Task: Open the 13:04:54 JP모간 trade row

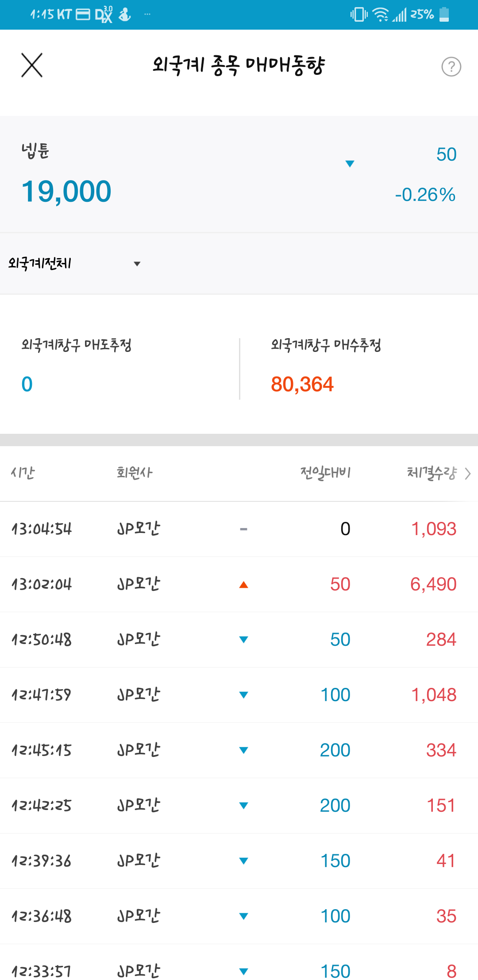Action: tap(239, 529)
